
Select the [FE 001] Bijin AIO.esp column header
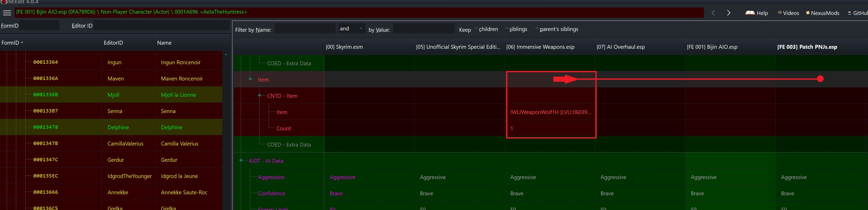point(730,47)
